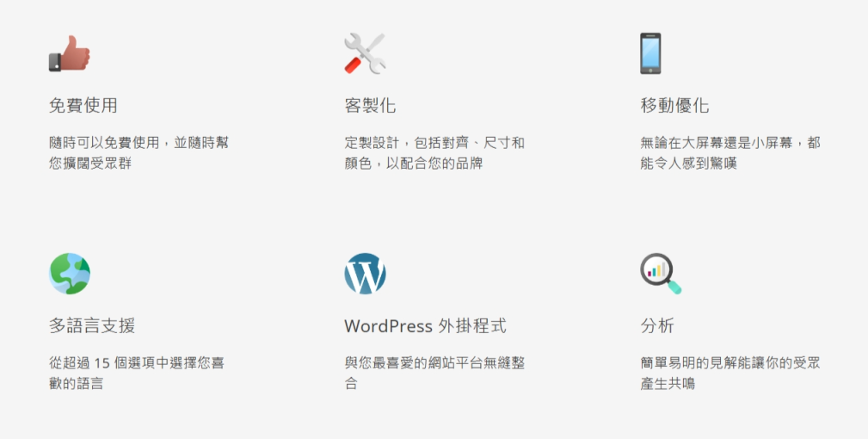Click the wrench and screwdriver tools icon
This screenshot has height=439, width=868.
point(365,54)
